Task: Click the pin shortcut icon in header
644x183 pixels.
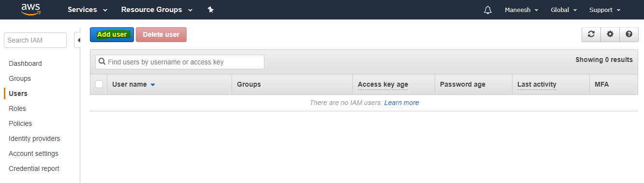Action: coord(210,10)
